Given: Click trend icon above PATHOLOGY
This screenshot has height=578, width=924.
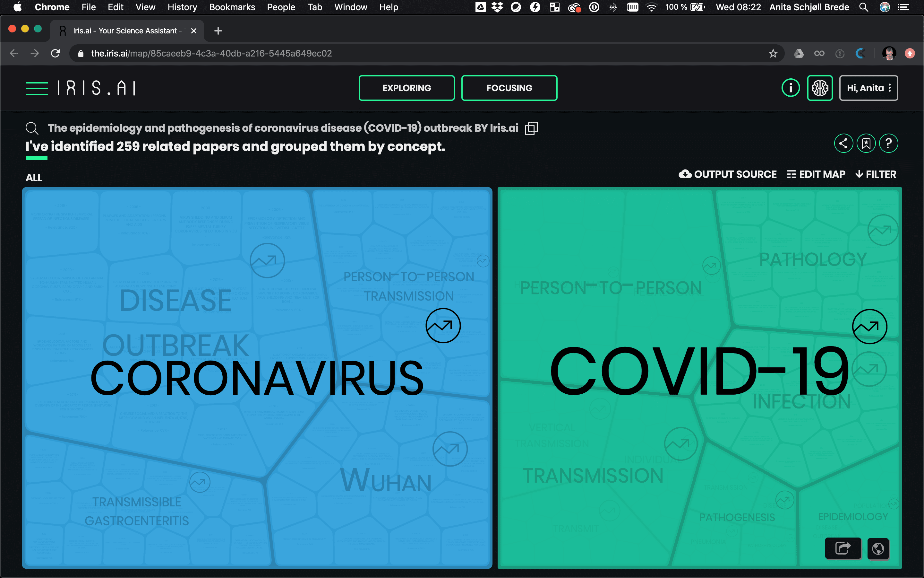Looking at the screenshot, I should tap(883, 230).
